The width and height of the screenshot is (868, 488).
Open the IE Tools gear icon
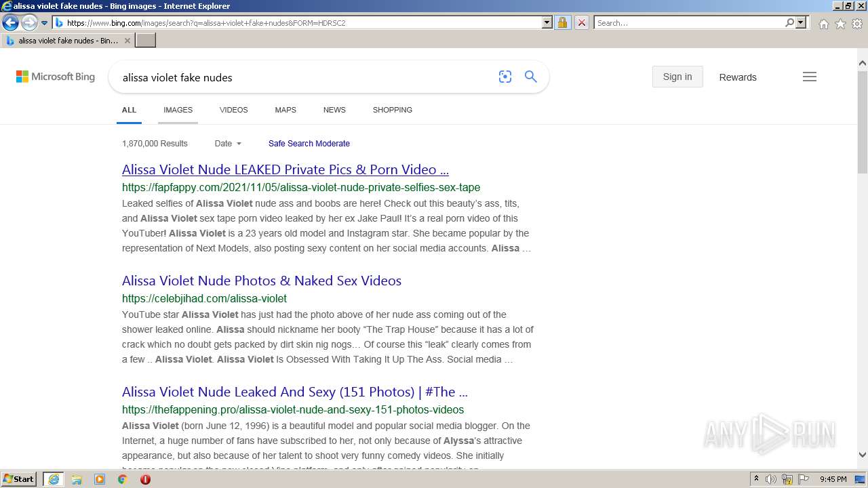click(857, 24)
